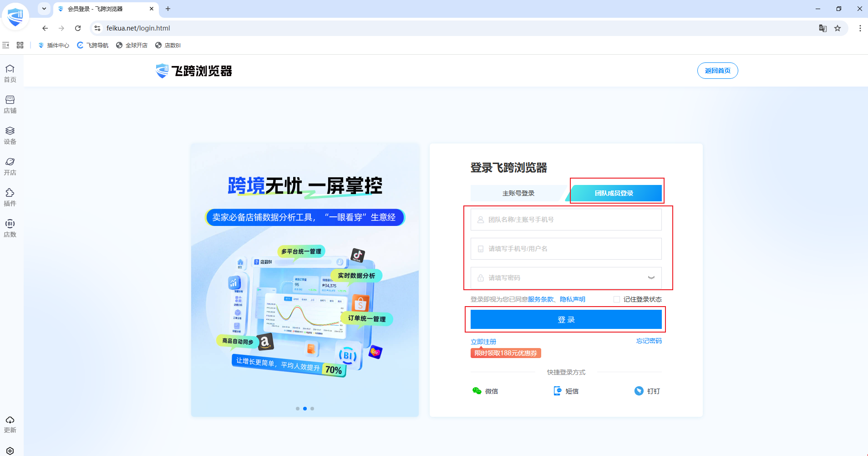Expand the tab list dropdown arrow
Viewport: 868px width, 456px height.
[44, 9]
